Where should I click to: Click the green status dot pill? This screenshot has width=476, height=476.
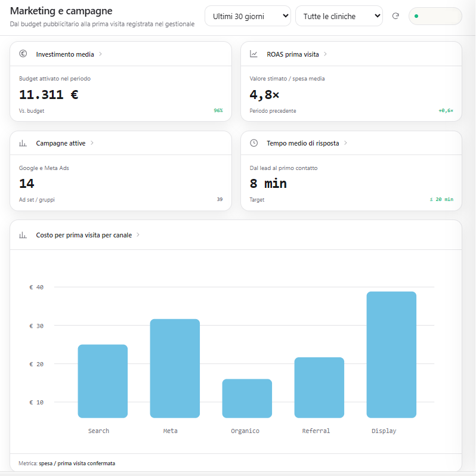pyautogui.click(x=435, y=16)
